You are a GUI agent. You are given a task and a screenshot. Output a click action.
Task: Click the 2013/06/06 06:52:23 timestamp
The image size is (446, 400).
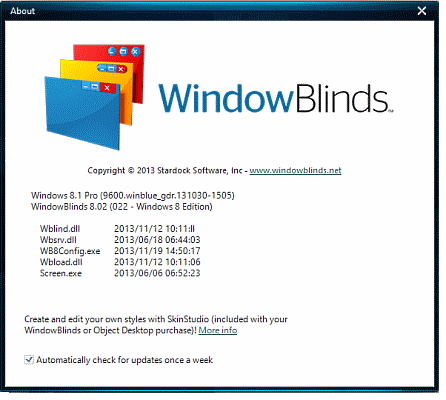(x=157, y=273)
